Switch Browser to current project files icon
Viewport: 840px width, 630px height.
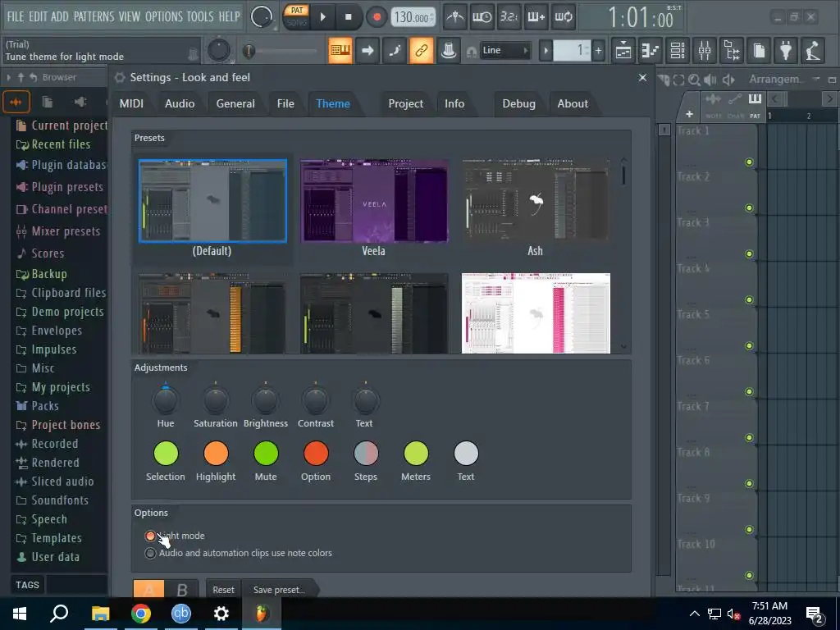point(48,102)
